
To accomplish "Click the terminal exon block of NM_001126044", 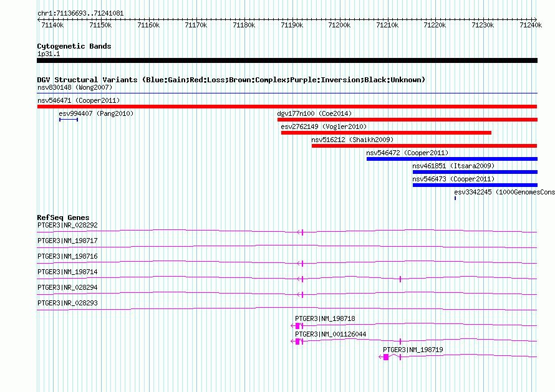I will tap(297, 342).
